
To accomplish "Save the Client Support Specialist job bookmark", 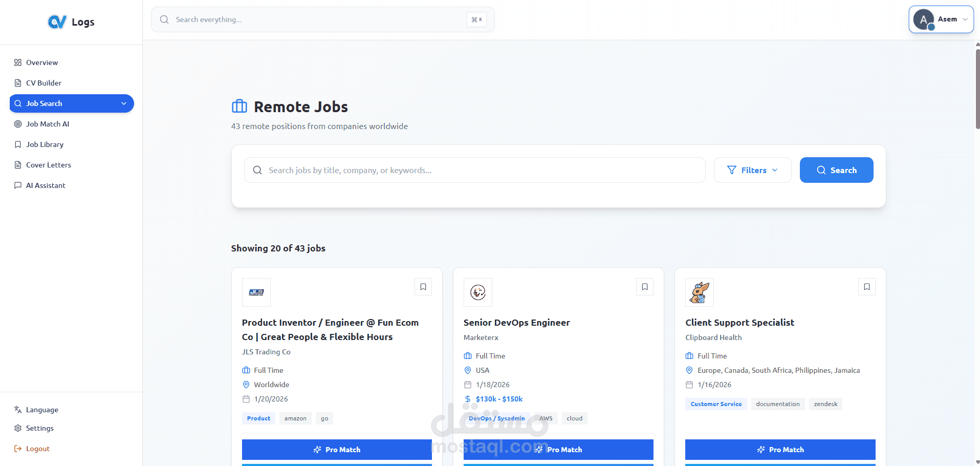I will point(867,287).
